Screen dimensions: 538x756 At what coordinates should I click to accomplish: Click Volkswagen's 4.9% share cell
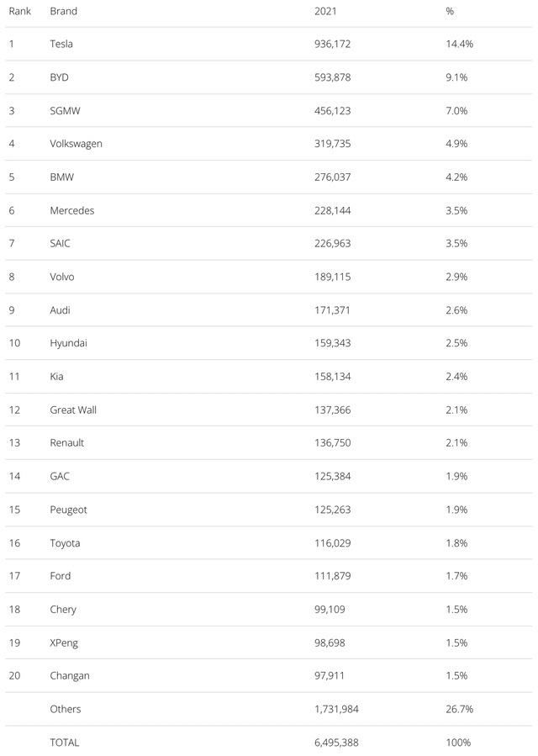click(x=456, y=144)
